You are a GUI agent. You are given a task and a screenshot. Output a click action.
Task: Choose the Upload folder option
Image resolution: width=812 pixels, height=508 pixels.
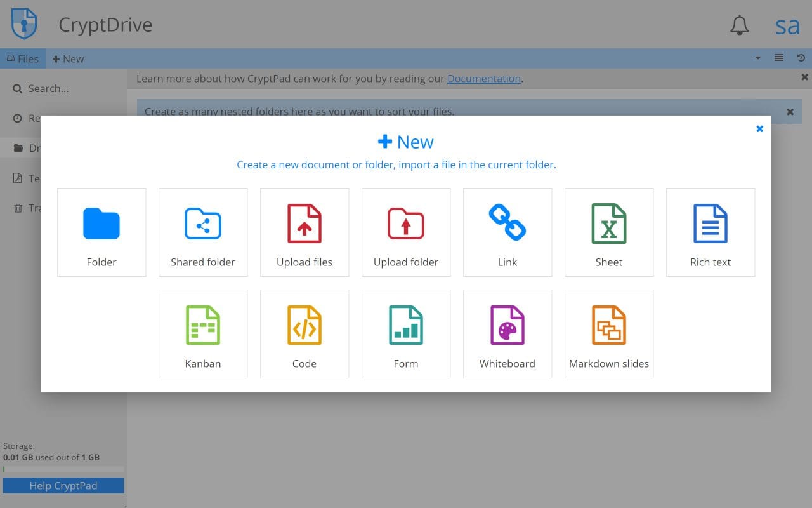coord(406,232)
